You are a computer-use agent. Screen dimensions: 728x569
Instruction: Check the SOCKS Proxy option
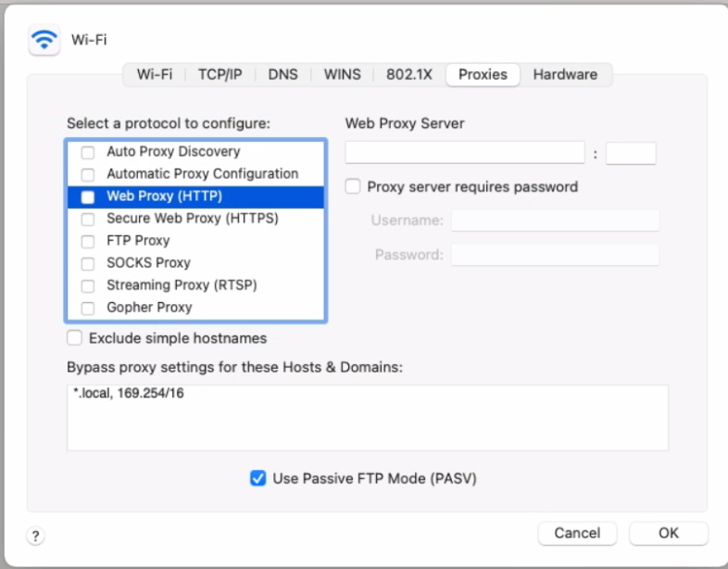(x=88, y=264)
